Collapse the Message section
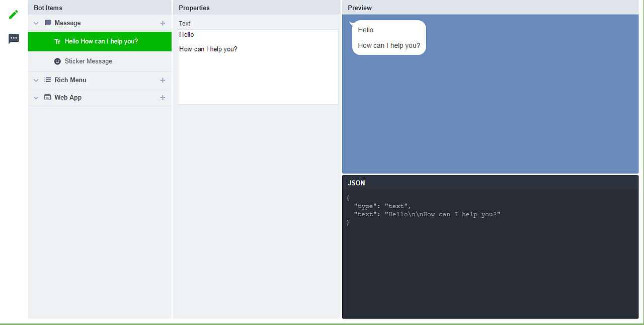Screen dimensions: 644x325 (x=36, y=23)
